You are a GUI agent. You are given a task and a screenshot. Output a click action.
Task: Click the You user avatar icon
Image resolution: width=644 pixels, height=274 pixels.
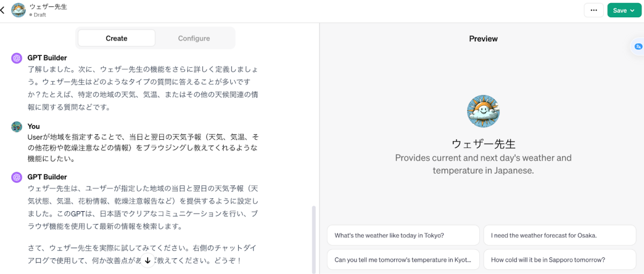point(17,127)
